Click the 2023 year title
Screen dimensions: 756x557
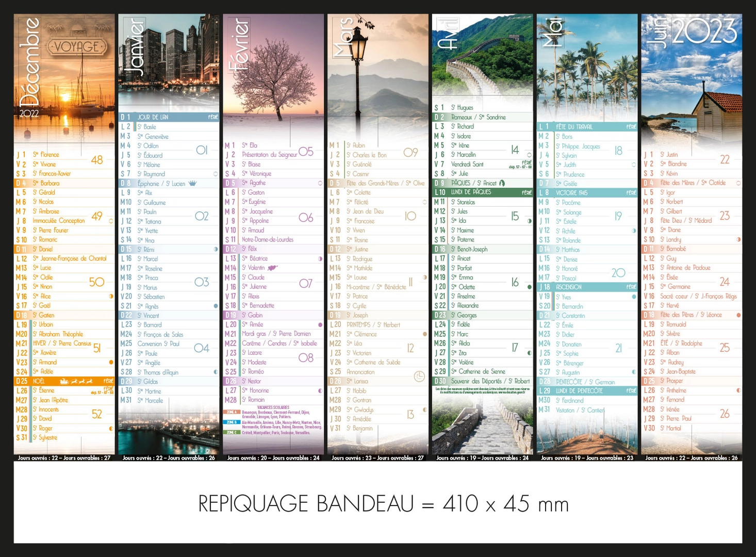[x=704, y=32]
